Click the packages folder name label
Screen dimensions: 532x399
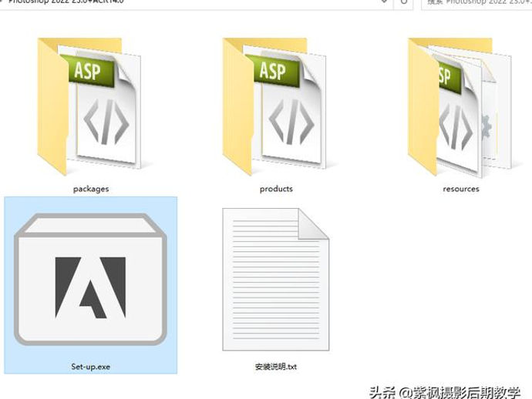(91, 189)
